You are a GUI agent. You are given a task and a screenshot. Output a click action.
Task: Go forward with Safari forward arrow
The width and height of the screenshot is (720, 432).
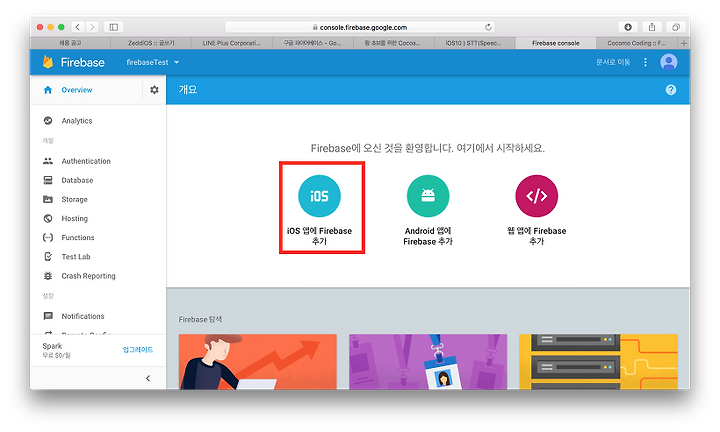(x=92, y=27)
